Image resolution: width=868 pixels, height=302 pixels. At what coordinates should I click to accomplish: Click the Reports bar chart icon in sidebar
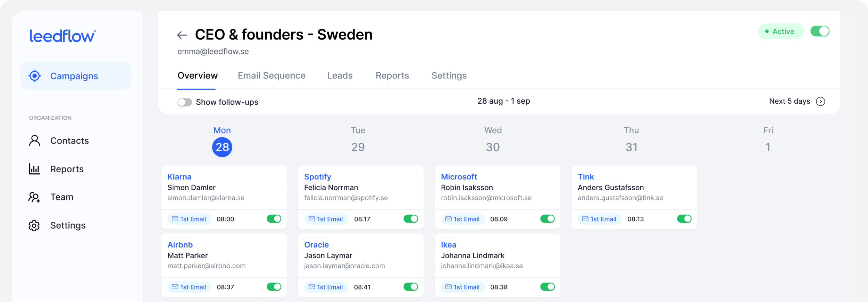(34, 169)
